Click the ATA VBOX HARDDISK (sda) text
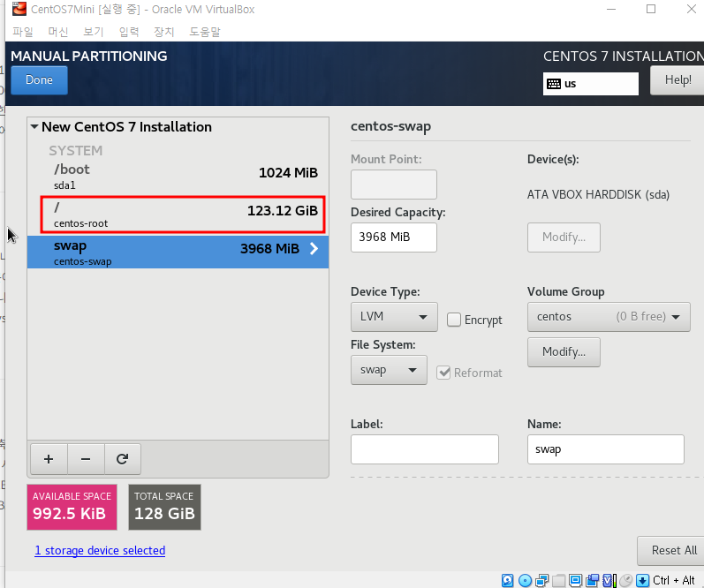Screen dimensions: 704x588 598,195
